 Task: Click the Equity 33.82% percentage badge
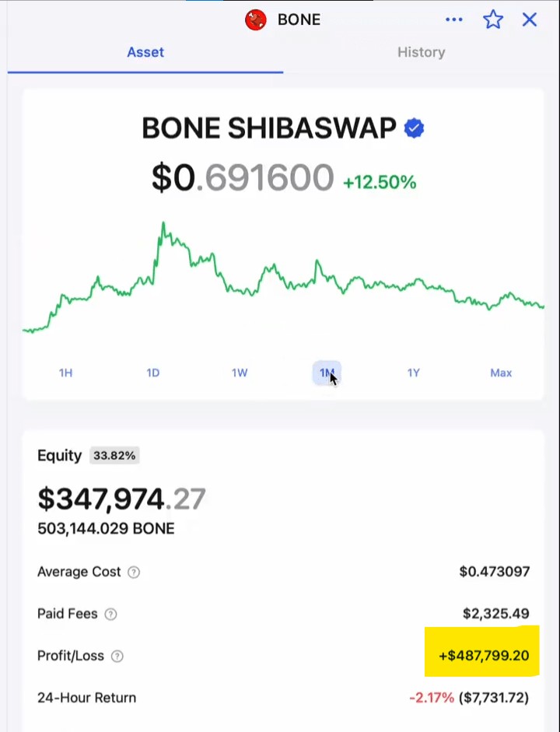[x=114, y=456]
